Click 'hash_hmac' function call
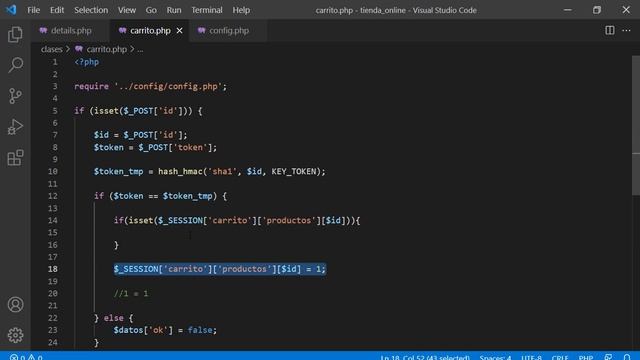Screen dimensions: 640x360 tap(180, 171)
